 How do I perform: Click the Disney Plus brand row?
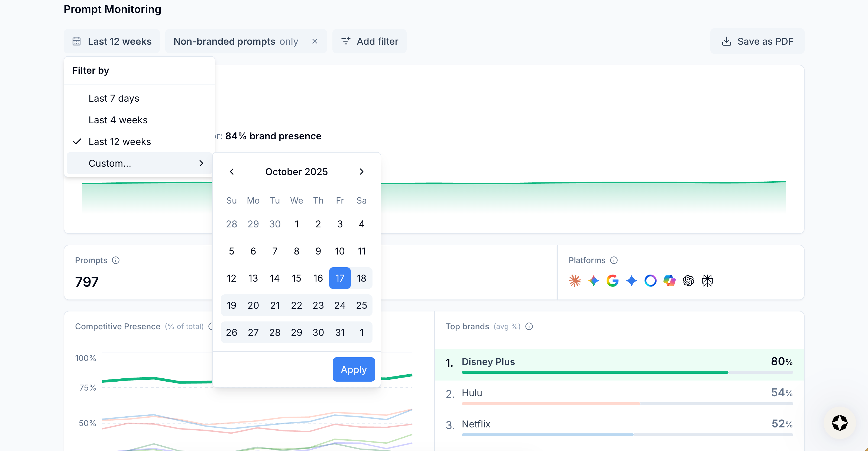click(619, 365)
